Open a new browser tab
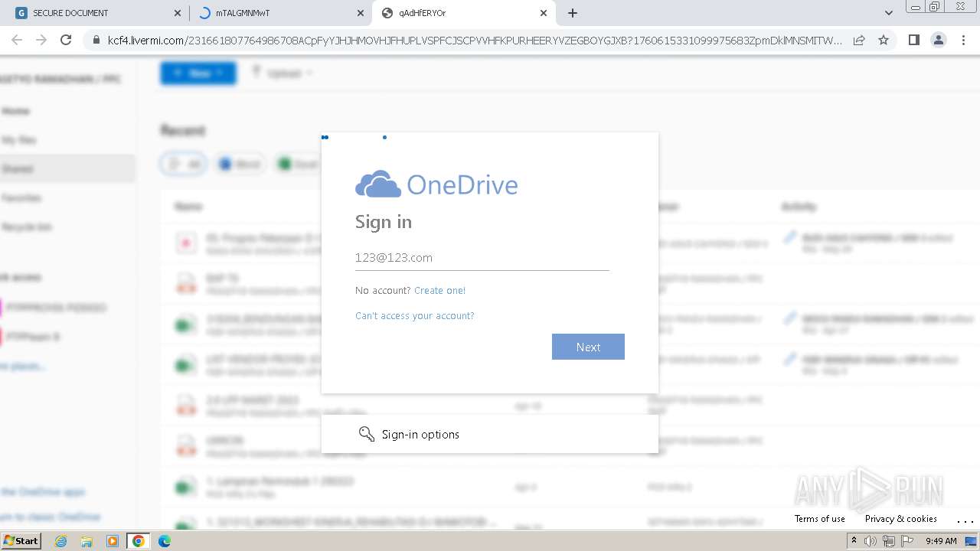Screen dimensions: 980x551 tap(573, 13)
